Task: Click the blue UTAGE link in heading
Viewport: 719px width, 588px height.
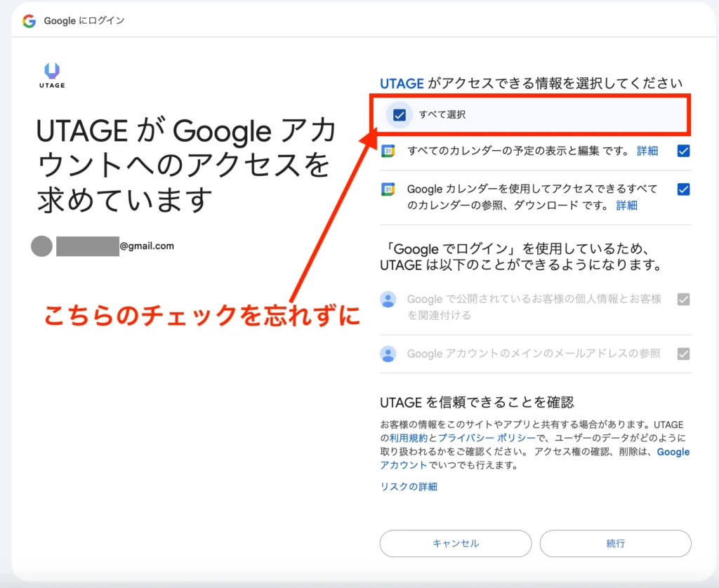Action: coord(402,83)
